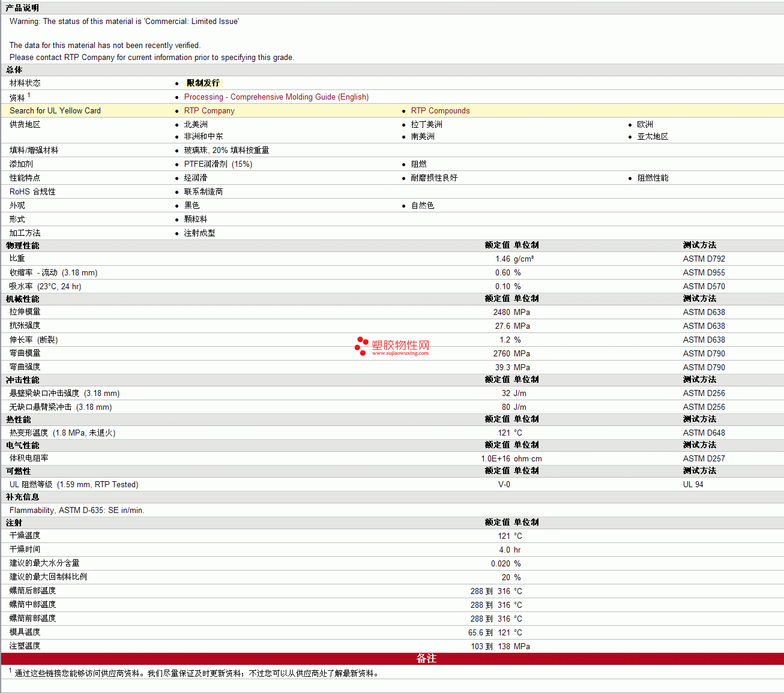Select volume resistivity value 1.0E+16
This screenshot has width=784, height=693.
point(495,458)
